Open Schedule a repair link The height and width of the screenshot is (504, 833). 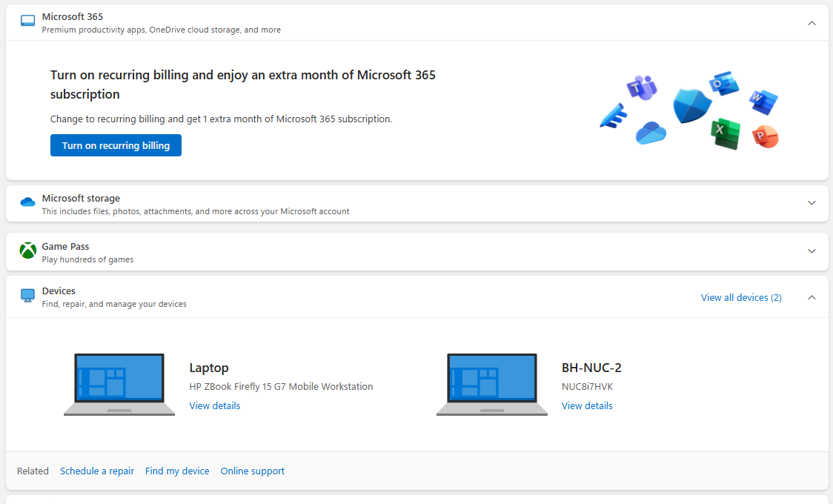point(96,471)
